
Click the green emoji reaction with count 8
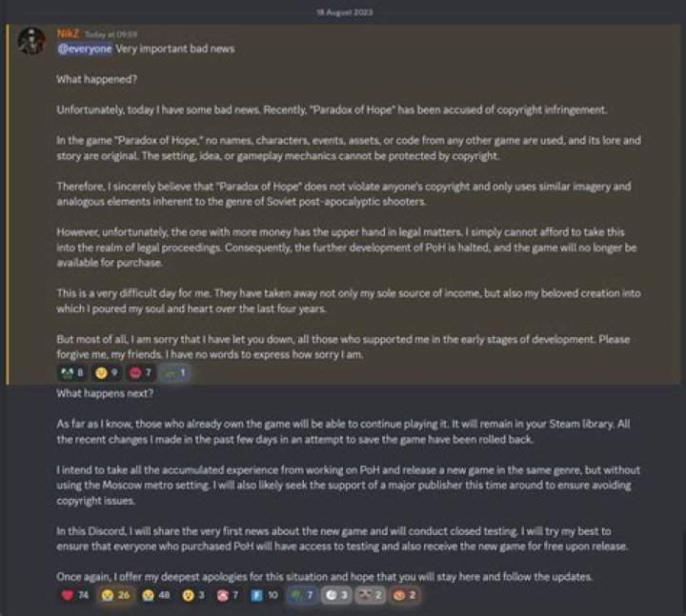[72, 373]
